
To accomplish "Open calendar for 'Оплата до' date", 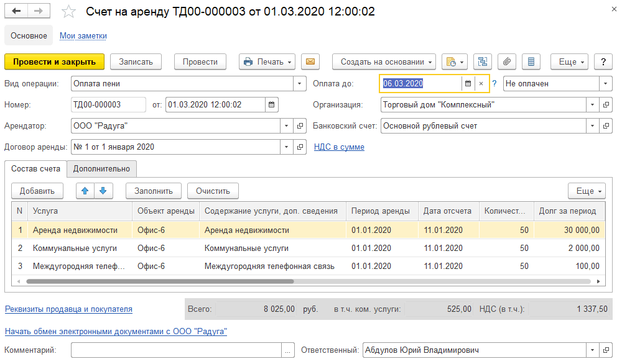I will pyautogui.click(x=468, y=84).
